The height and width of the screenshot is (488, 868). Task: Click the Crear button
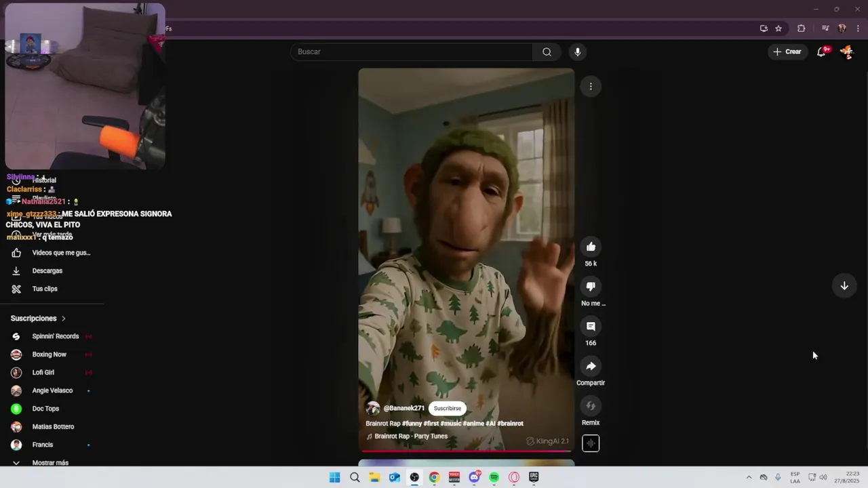tap(787, 52)
